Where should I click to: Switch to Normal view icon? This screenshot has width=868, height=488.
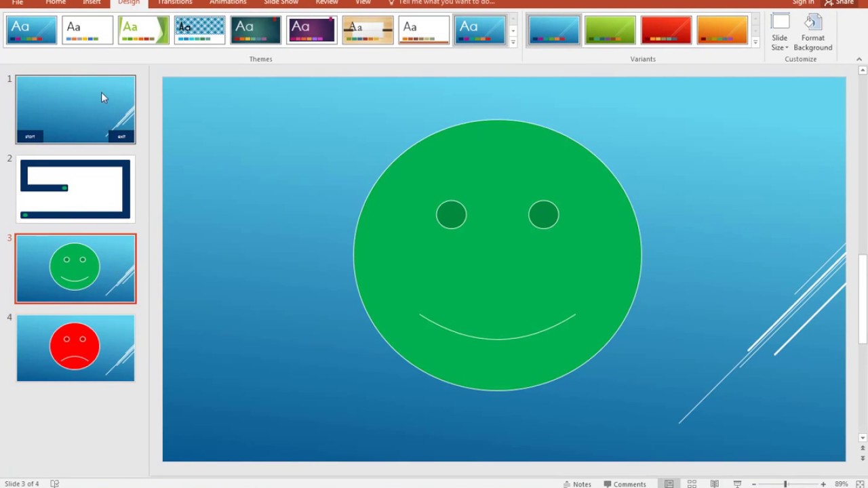669,484
